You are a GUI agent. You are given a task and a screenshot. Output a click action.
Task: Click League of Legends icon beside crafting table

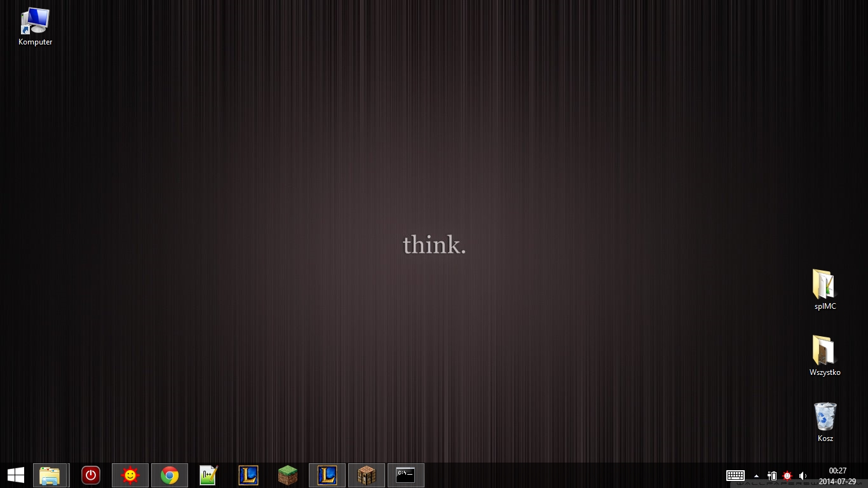327,475
